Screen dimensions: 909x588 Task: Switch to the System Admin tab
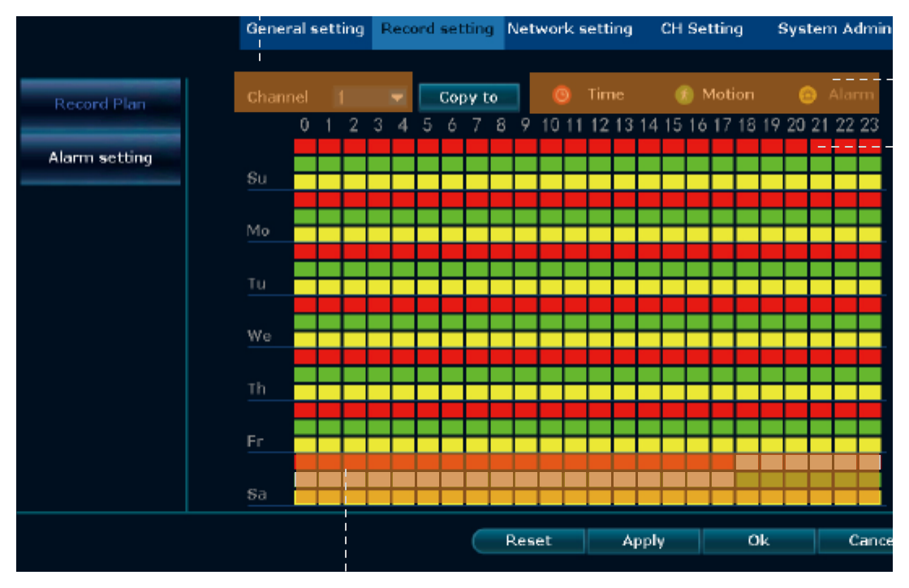(834, 29)
